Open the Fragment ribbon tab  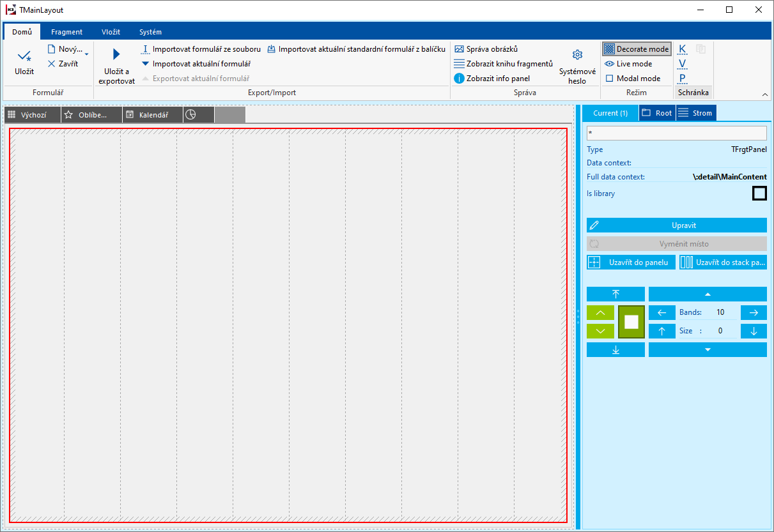tap(67, 32)
